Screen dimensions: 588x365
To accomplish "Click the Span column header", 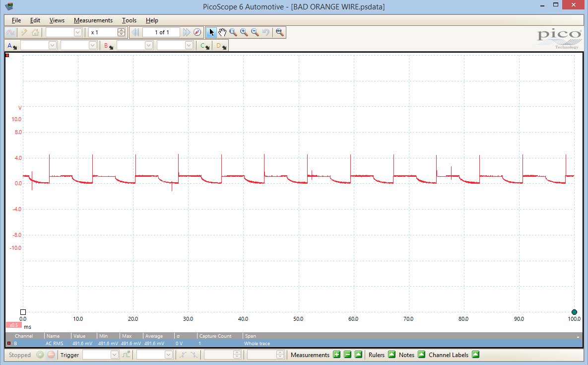I will (251, 336).
